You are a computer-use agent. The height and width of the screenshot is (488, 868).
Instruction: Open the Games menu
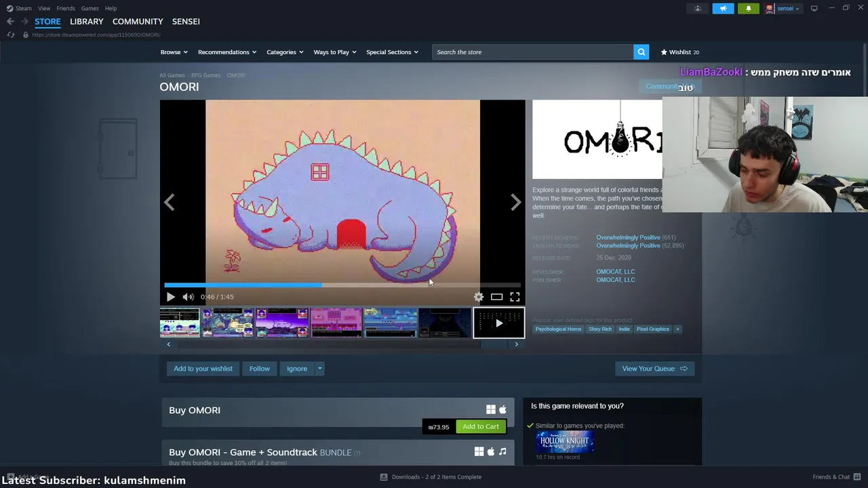[90, 8]
